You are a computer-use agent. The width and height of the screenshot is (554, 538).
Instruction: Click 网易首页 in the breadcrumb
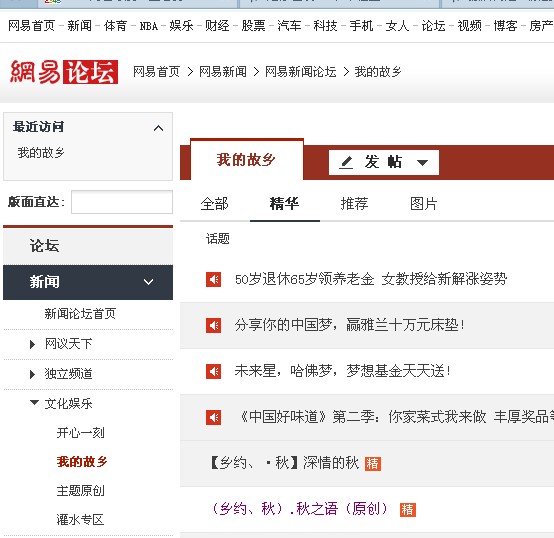[157, 72]
